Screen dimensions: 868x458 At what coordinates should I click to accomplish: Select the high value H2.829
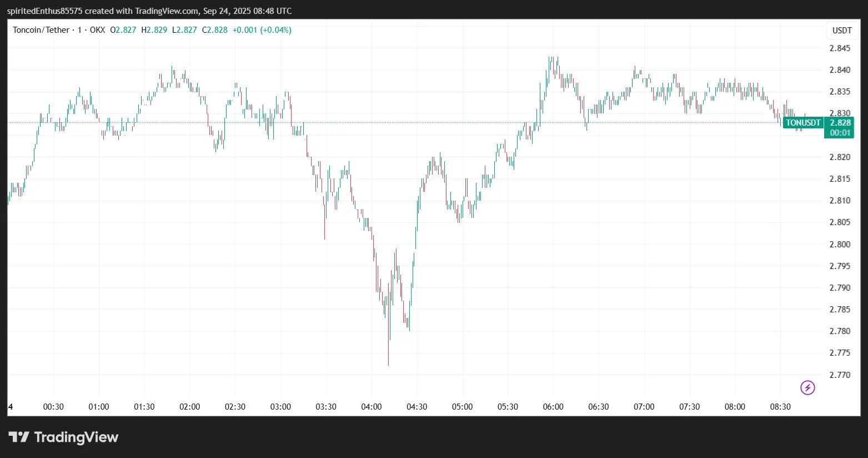point(154,30)
